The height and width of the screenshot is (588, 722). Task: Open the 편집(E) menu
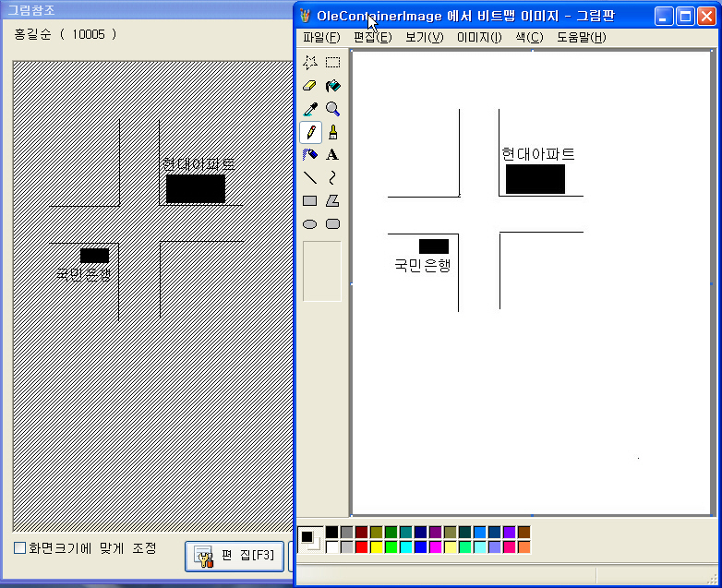click(x=372, y=37)
